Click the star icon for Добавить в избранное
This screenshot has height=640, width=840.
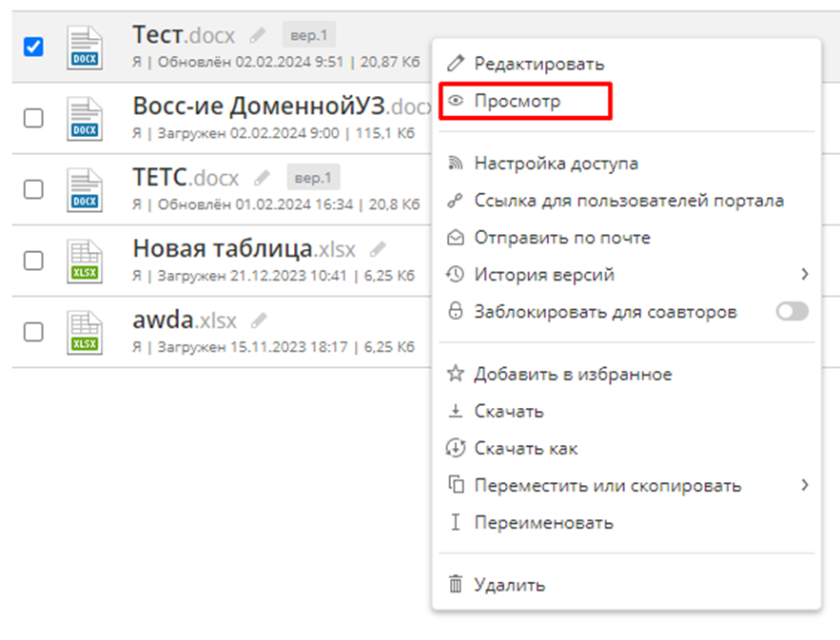455,374
